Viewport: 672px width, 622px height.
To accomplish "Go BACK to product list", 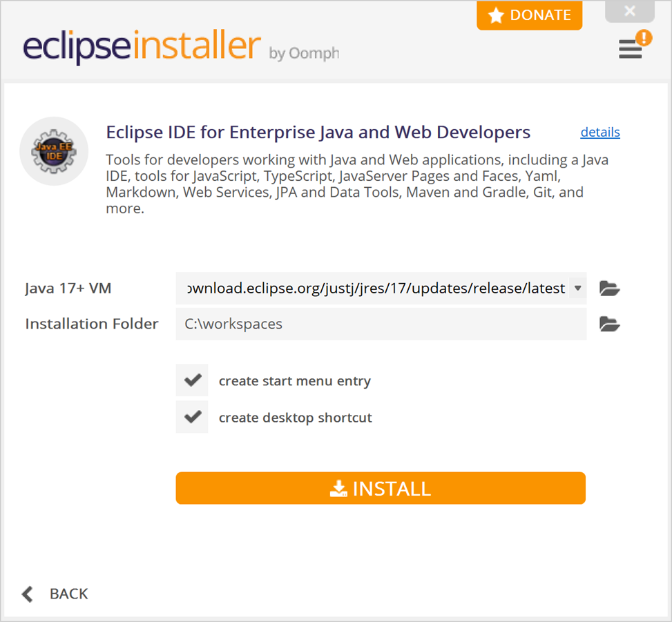I will [x=68, y=594].
